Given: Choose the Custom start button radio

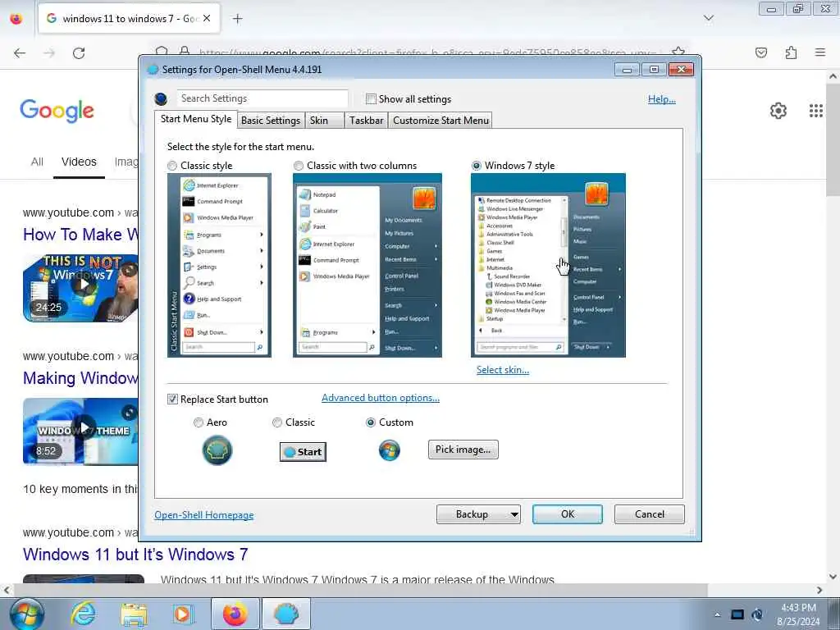Looking at the screenshot, I should (x=370, y=422).
